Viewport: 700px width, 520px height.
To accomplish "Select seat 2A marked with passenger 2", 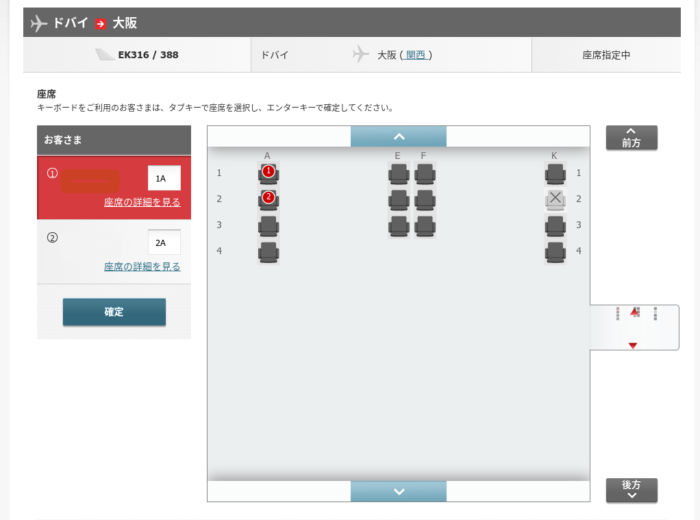I will [x=268, y=200].
